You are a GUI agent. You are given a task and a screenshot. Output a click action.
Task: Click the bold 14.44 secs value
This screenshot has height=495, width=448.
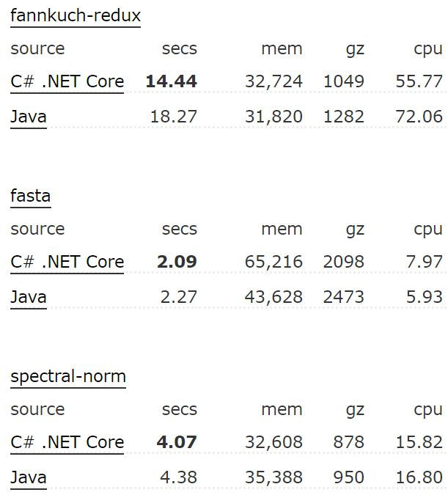pyautogui.click(x=171, y=81)
